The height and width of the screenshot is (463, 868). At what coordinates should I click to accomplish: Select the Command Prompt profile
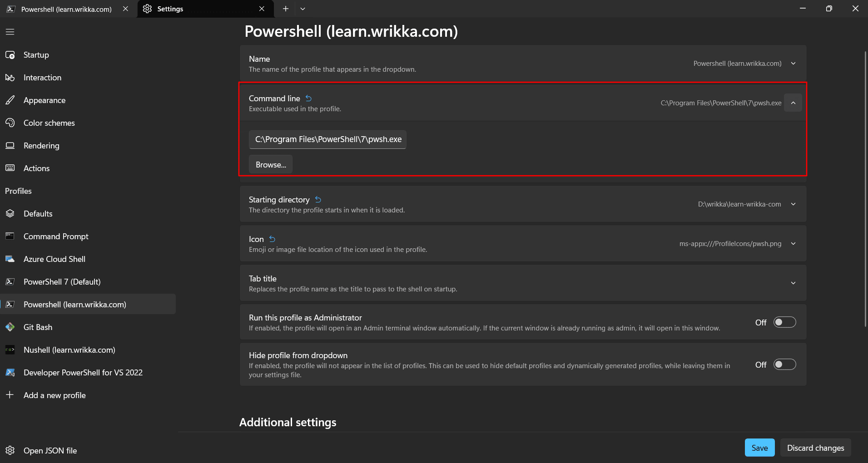click(x=88, y=236)
